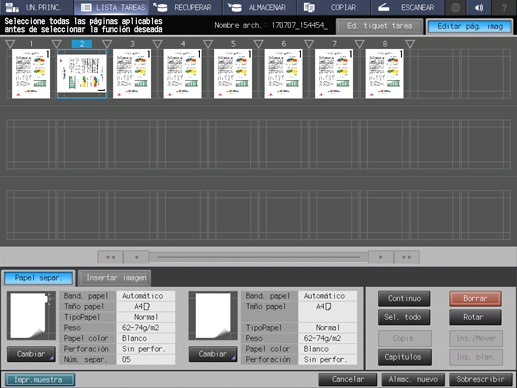The image size is (517, 388).
Task: Click the speaker volume icon
Action: coord(479,7)
